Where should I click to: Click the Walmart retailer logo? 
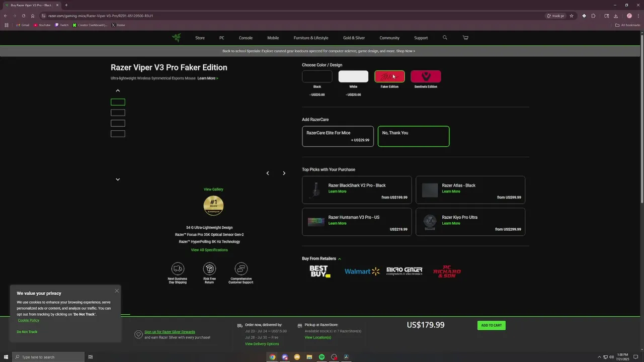[x=362, y=271]
